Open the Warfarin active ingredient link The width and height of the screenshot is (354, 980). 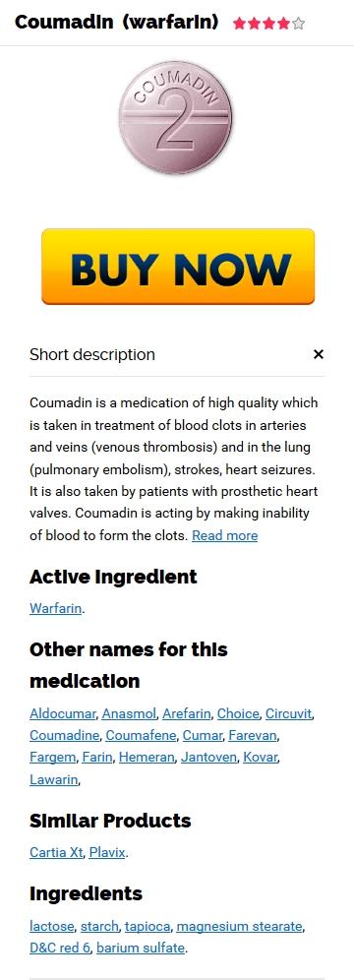pyautogui.click(x=56, y=608)
